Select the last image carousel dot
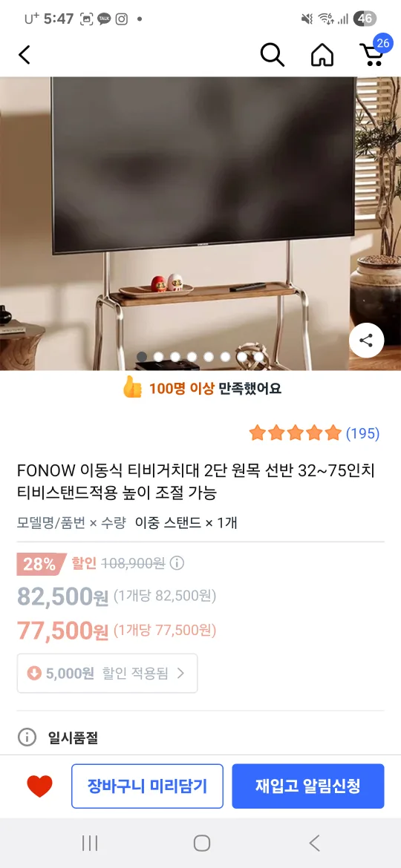This screenshot has width=401, height=868. (x=258, y=357)
